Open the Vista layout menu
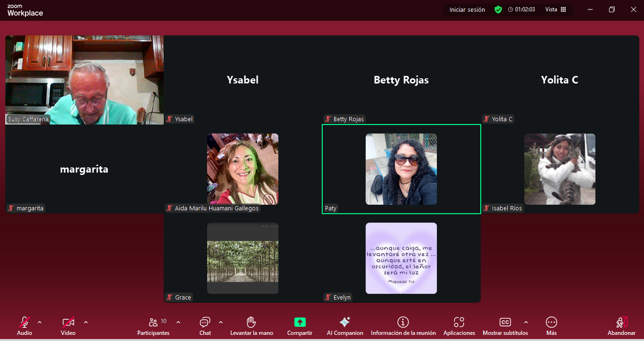 click(x=556, y=9)
